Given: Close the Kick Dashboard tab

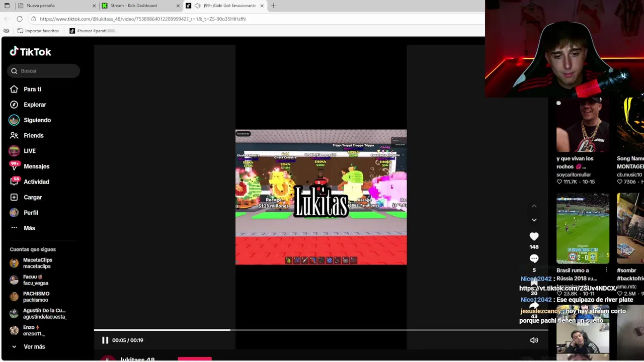Looking at the screenshot, I should click(x=178, y=6).
